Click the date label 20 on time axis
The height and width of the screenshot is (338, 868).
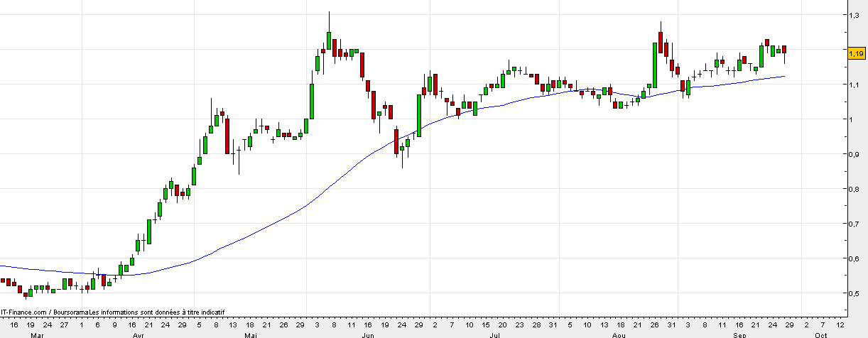click(502, 325)
